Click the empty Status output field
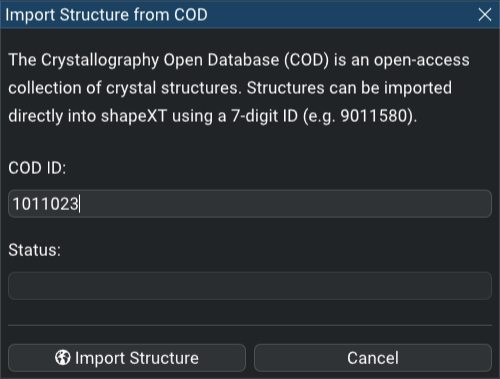This screenshot has height=379, width=500. pos(250,286)
